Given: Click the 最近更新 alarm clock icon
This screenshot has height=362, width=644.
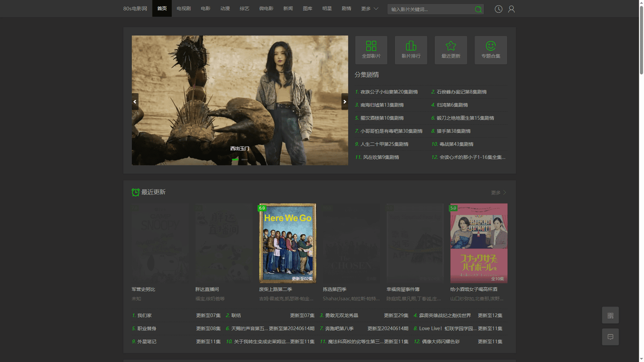Looking at the screenshot, I should [x=136, y=192].
